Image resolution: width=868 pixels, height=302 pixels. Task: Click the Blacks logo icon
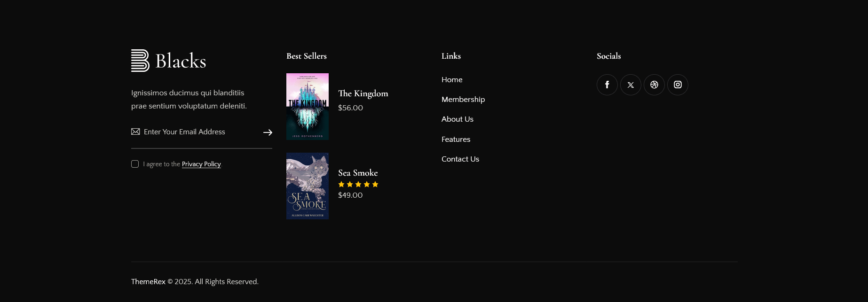(x=140, y=61)
